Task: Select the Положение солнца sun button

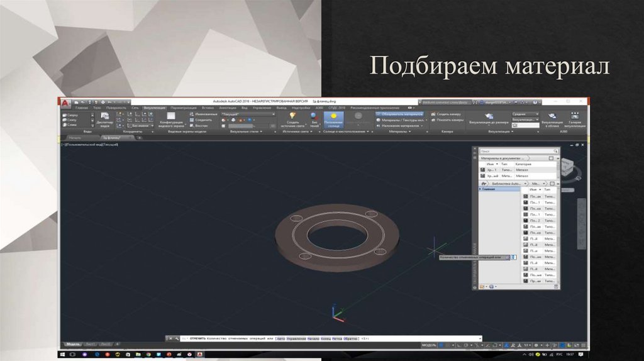Action: tap(333, 117)
